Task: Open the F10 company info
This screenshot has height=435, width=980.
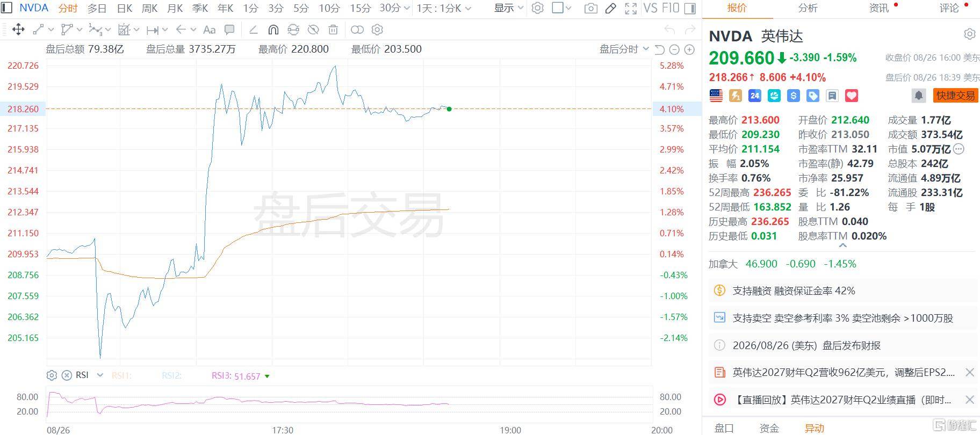Action: tap(670, 8)
